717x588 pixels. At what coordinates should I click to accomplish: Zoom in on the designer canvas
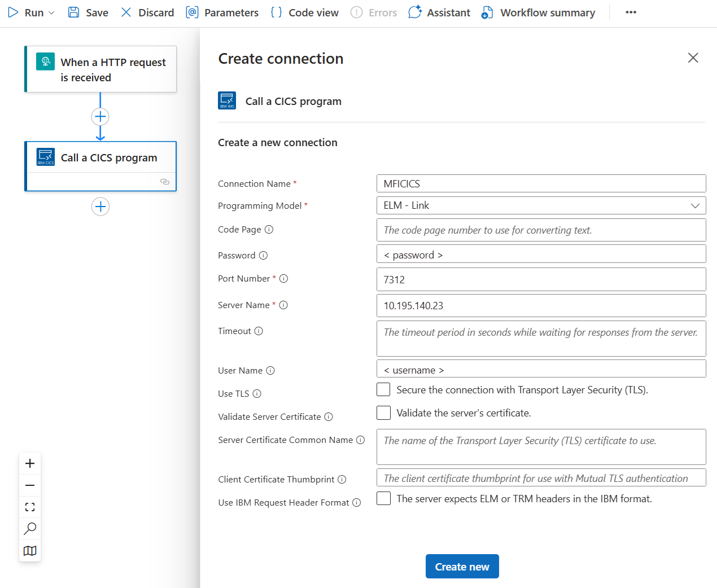[29, 463]
